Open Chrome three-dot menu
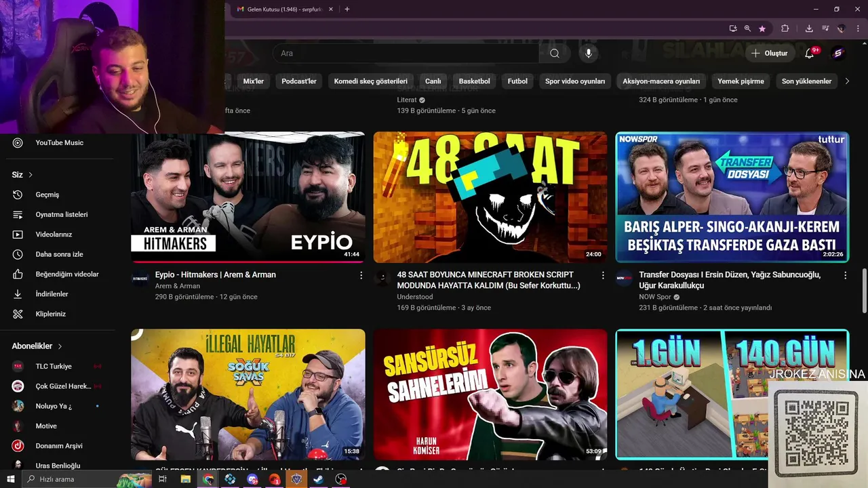Viewport: 868px width, 488px height. pyautogui.click(x=858, y=28)
